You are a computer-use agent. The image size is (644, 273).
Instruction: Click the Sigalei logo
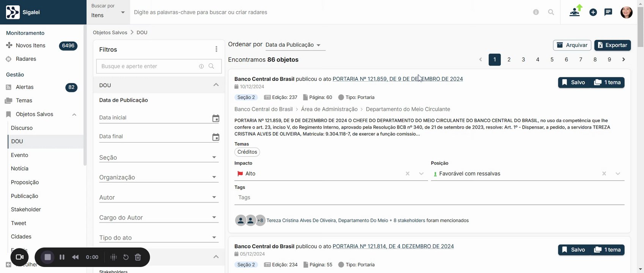tap(23, 12)
